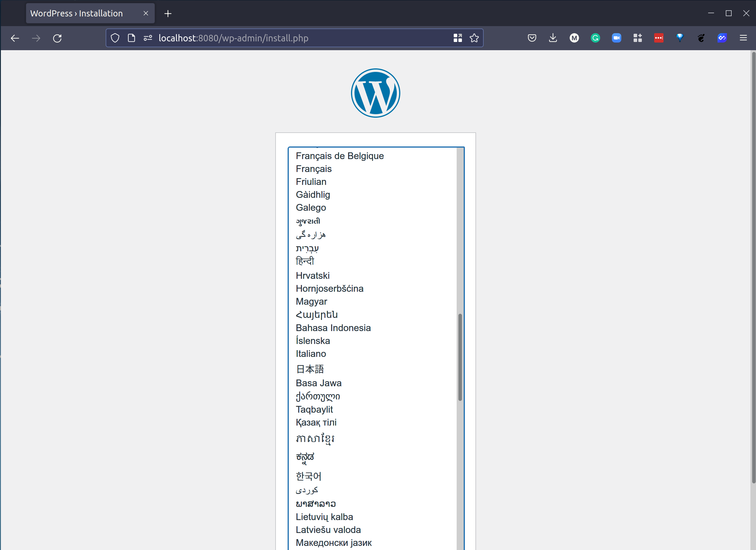Open the Pocket save icon
The image size is (756, 550).
click(532, 38)
